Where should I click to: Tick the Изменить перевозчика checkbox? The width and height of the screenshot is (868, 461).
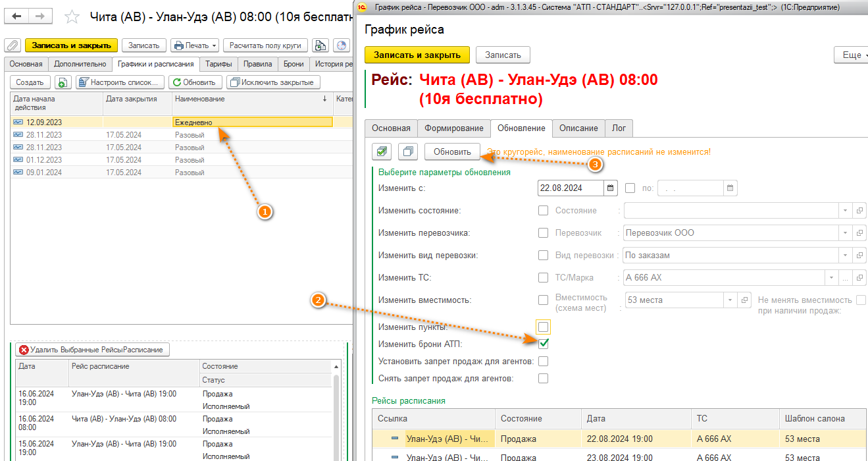544,233
